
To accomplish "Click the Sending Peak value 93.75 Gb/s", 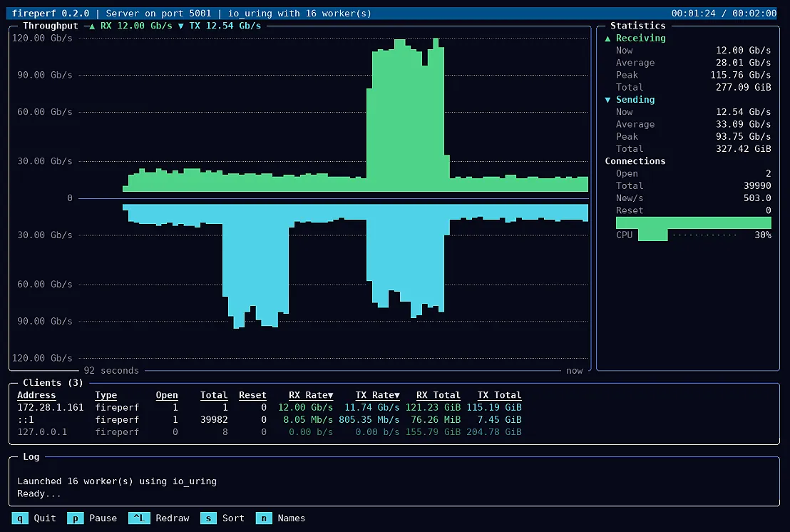I will coord(743,136).
